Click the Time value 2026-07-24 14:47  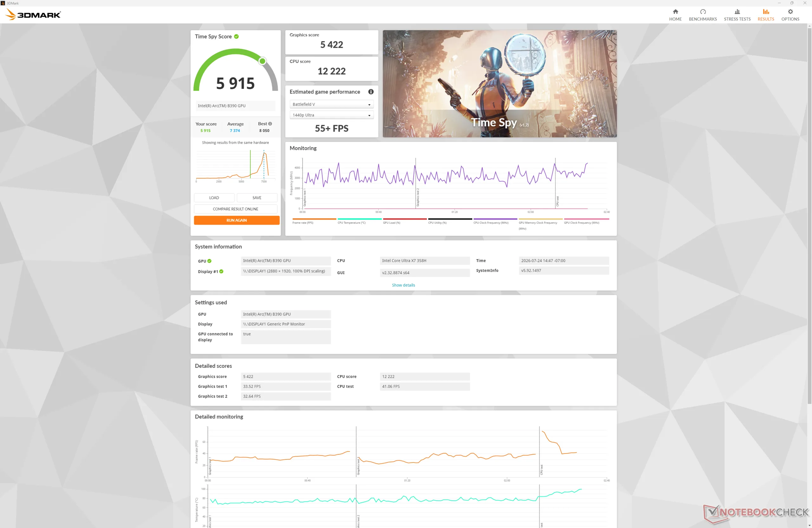click(564, 261)
